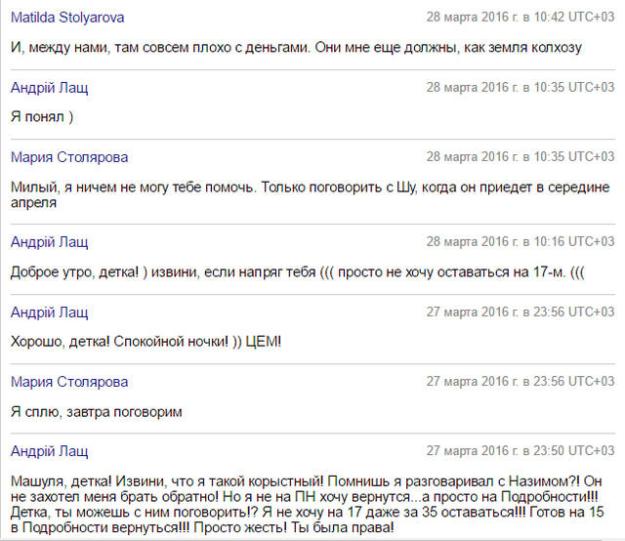Click the 10:16 UTC+03 timestamp
This screenshot has height=541, width=625.
click(520, 241)
